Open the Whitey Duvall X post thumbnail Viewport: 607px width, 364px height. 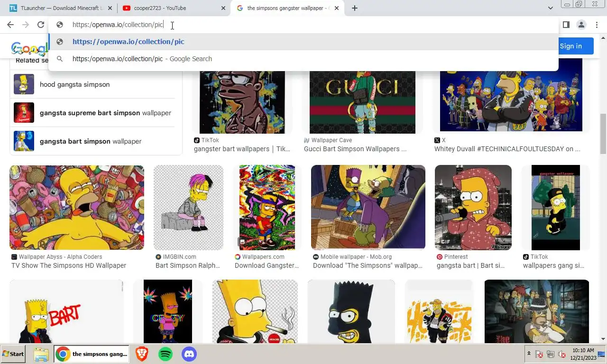[x=511, y=95]
